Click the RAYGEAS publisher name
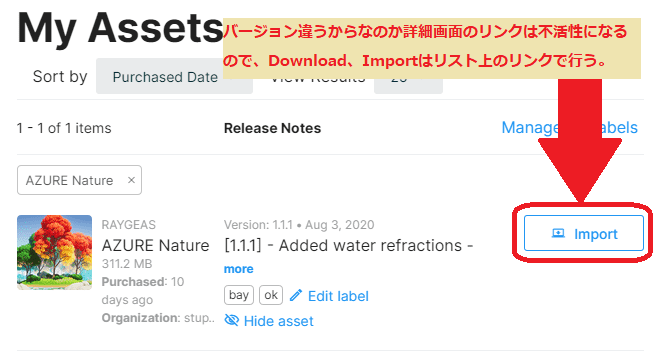This screenshot has width=653, height=361. tap(129, 225)
